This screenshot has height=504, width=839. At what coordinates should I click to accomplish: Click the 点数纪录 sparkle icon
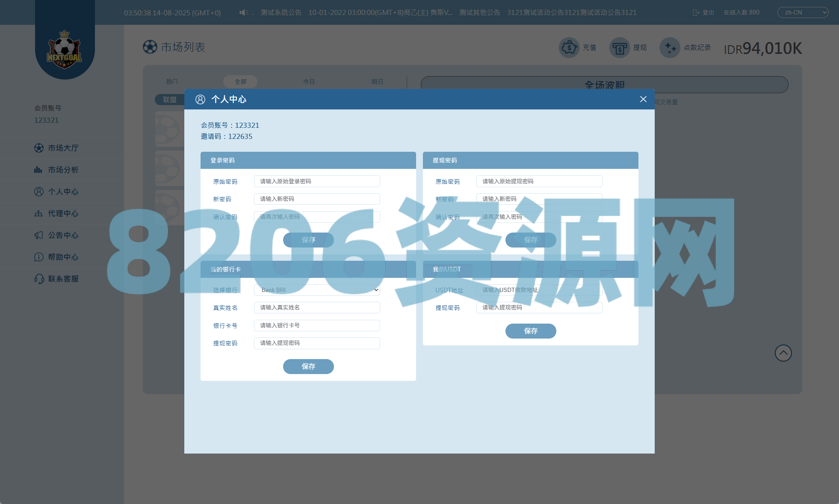[x=670, y=47]
